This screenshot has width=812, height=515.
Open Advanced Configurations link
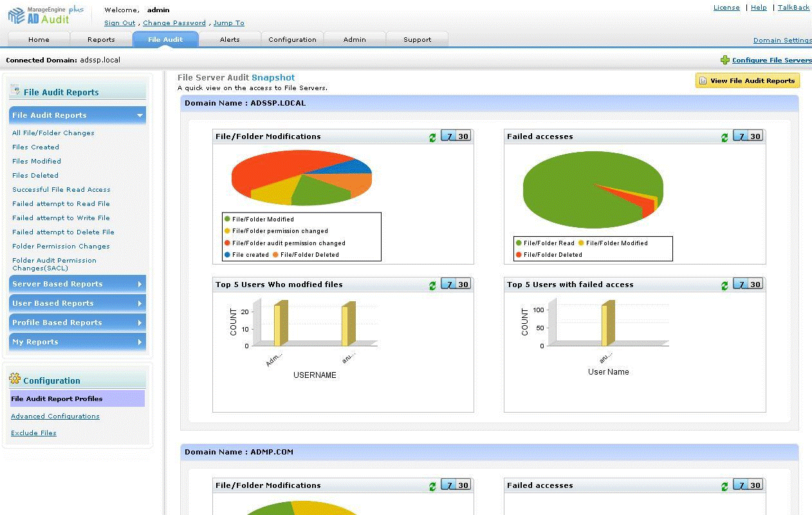coord(55,417)
